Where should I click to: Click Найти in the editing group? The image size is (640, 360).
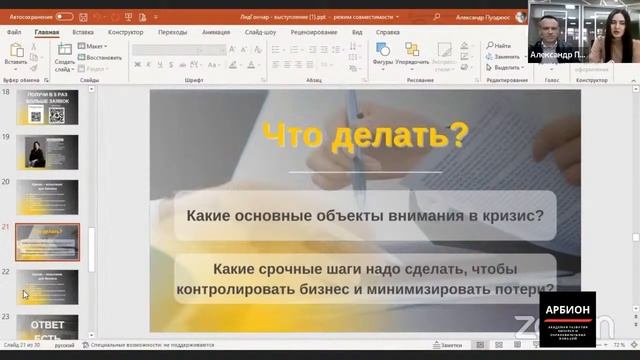(x=498, y=46)
